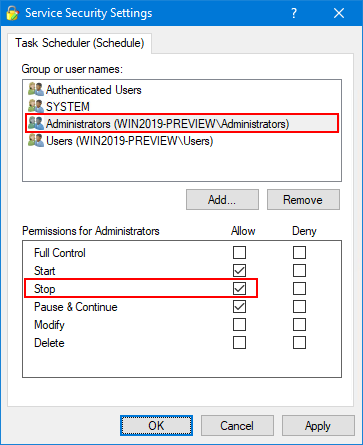Check Allow for Full Control
Viewport: 363px width, 445px height.
[239, 252]
